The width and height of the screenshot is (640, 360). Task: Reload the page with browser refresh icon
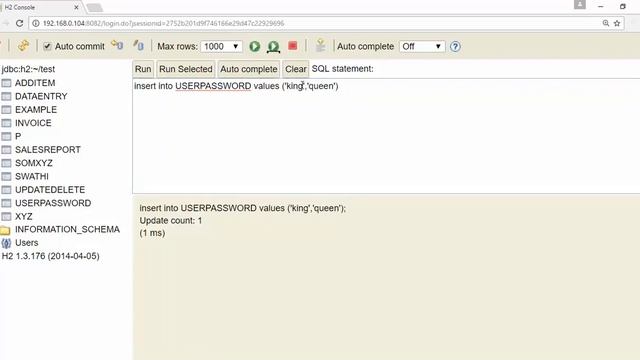(x=19, y=23)
